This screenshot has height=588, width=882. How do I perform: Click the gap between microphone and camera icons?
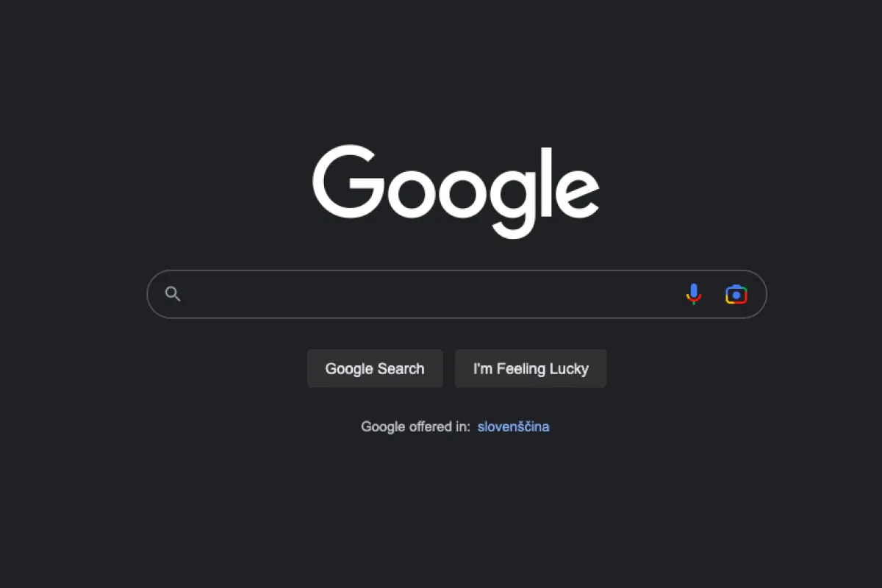713,294
